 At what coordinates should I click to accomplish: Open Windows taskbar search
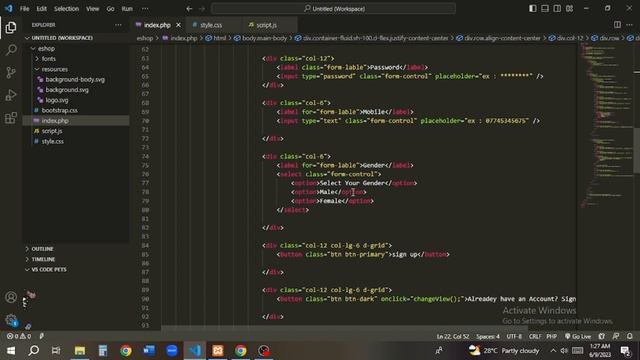(34, 351)
